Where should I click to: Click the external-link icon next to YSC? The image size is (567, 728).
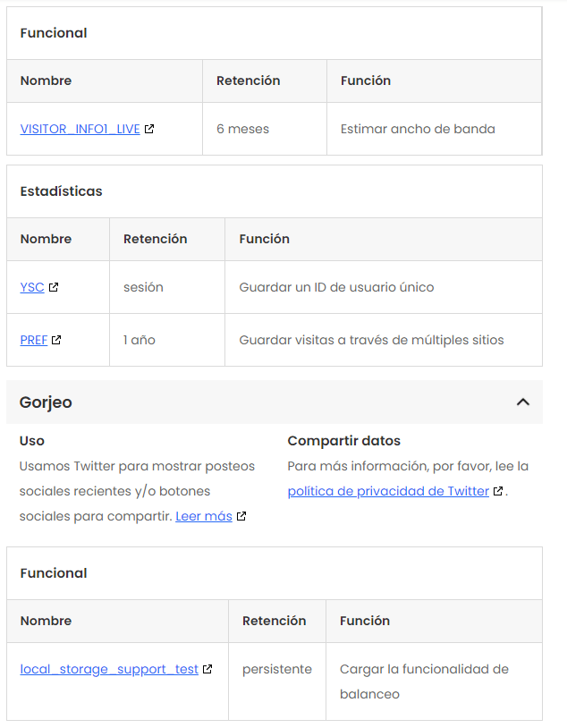54,287
